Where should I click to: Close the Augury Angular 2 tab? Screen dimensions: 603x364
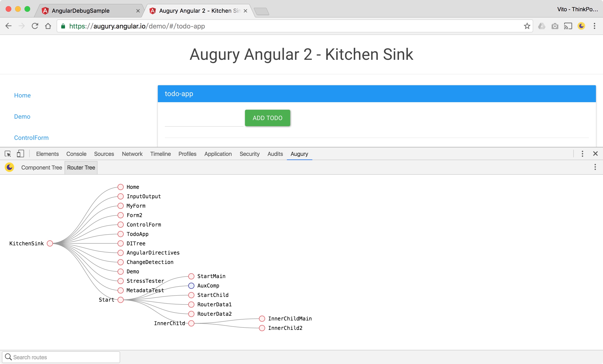click(x=245, y=11)
